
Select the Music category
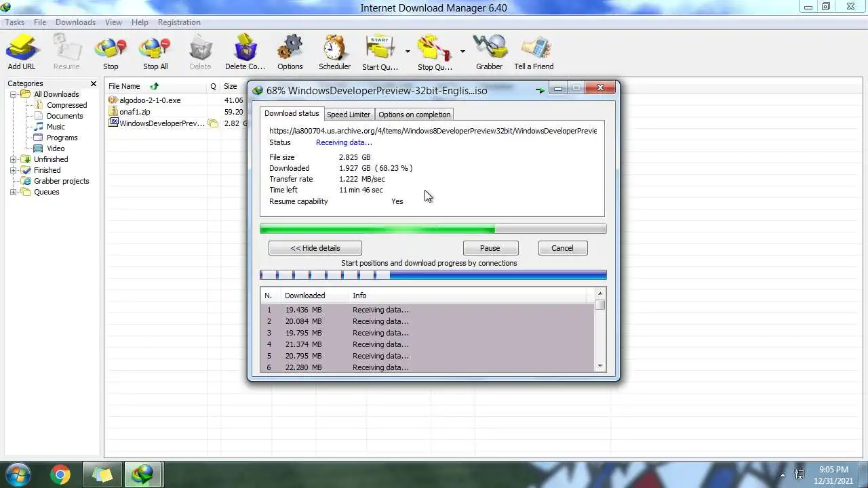pyautogui.click(x=56, y=127)
